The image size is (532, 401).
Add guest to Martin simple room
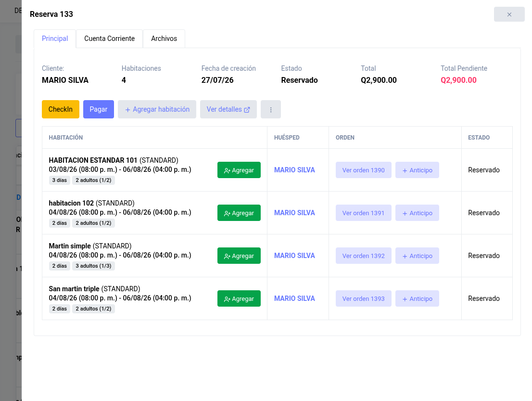tap(239, 256)
